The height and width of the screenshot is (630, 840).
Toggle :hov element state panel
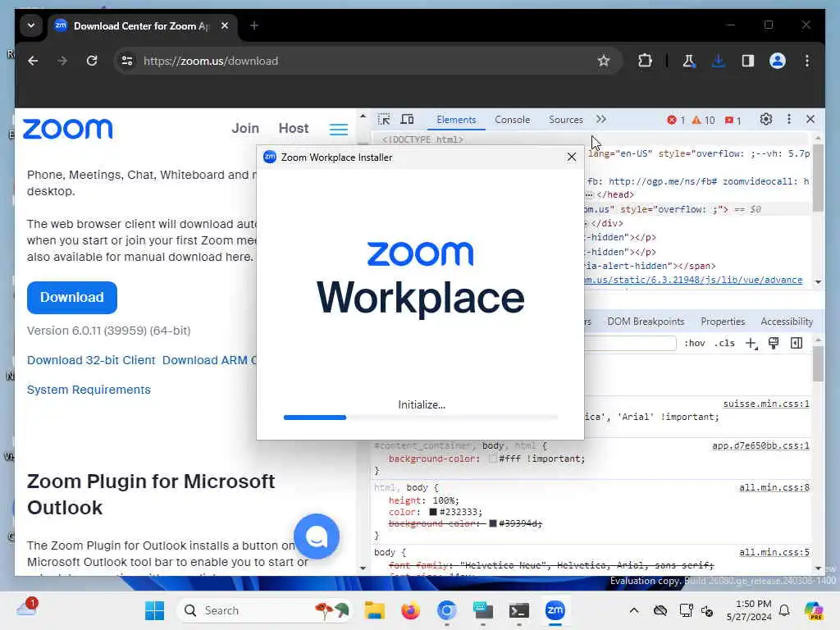coord(694,344)
